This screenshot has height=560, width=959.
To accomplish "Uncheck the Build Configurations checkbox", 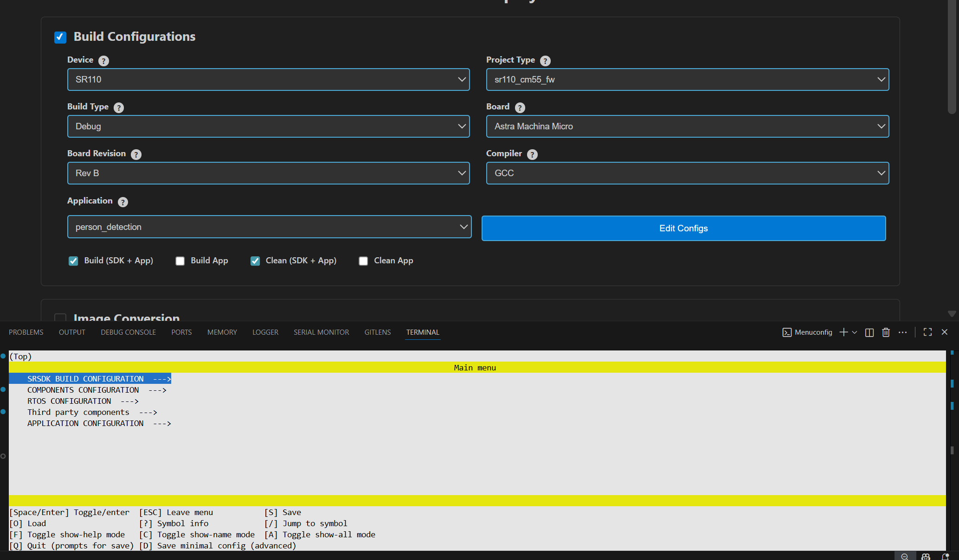I will [x=60, y=37].
